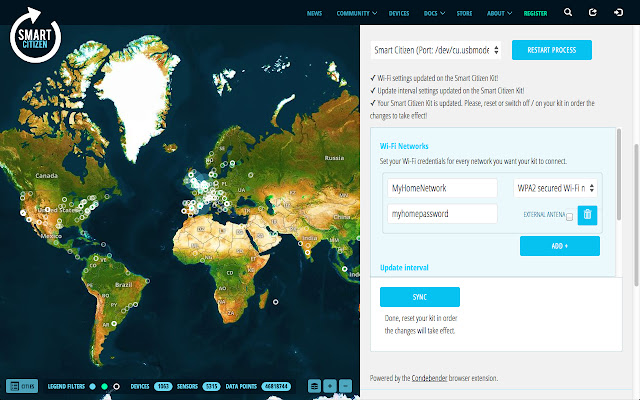The image size is (640, 400).
Task: Click the Sync button
Action: pyautogui.click(x=419, y=297)
